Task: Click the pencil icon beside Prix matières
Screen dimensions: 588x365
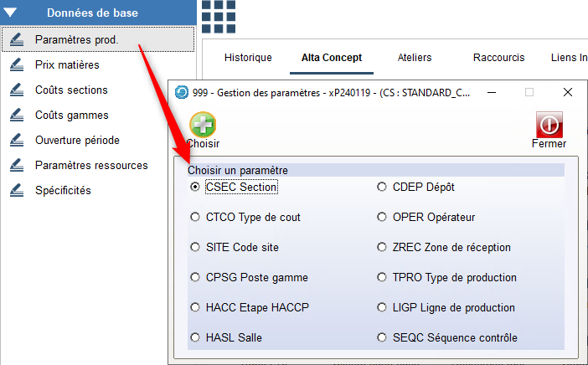Action: 16,64
